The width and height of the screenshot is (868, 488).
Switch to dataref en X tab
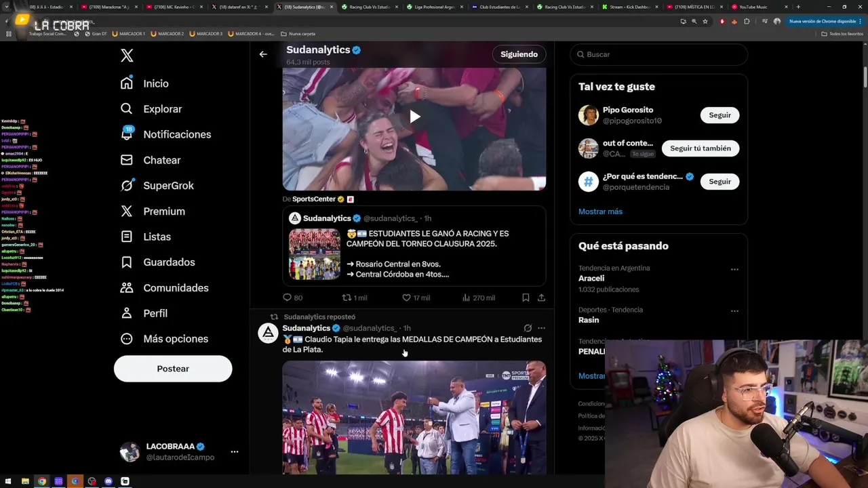[x=238, y=7]
